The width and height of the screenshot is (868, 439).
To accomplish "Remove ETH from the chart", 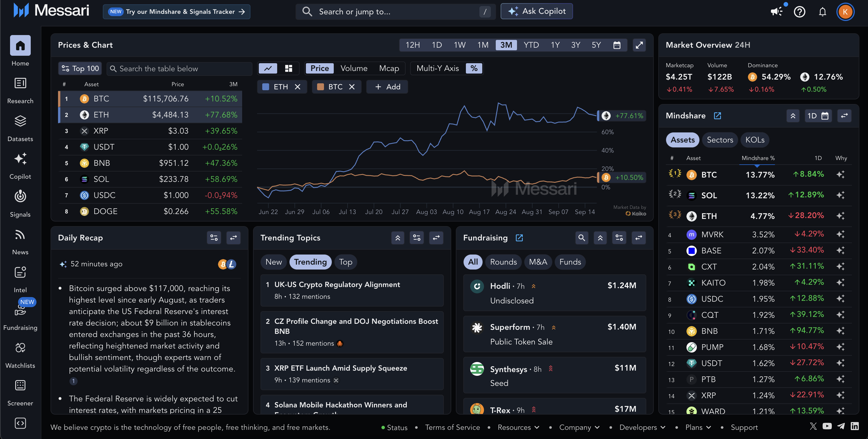I will [x=298, y=87].
